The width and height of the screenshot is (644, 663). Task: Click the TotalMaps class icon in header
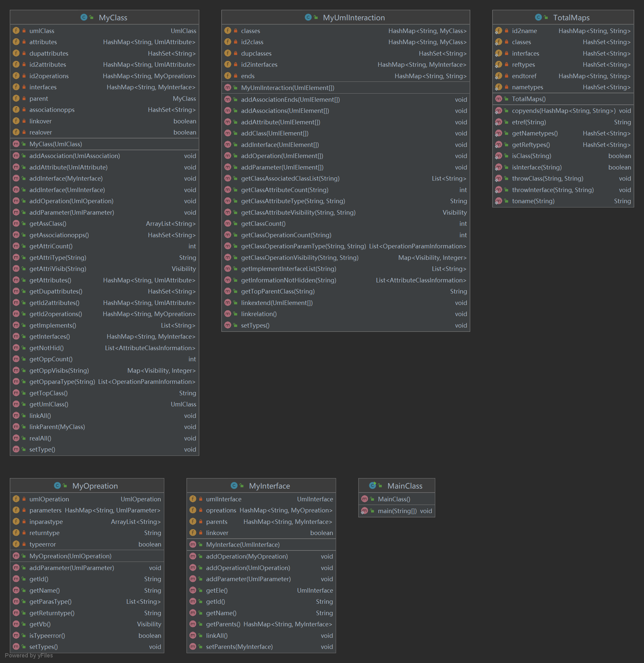point(538,17)
